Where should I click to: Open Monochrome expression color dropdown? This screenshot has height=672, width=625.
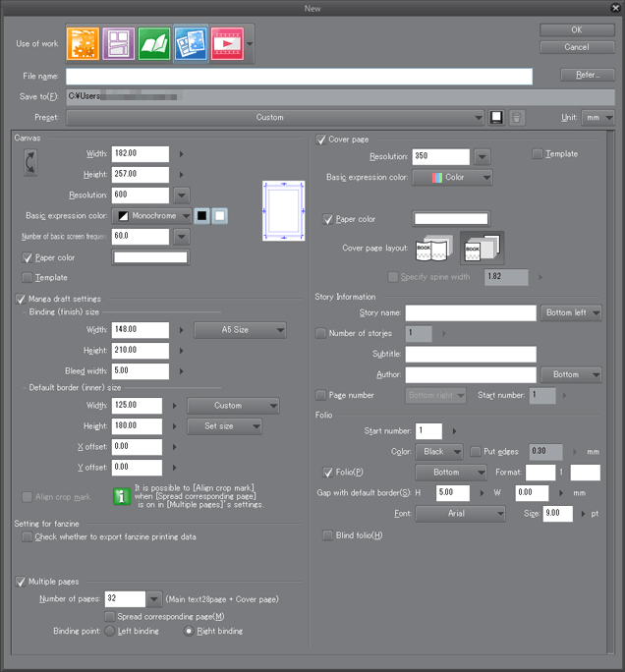pos(151,215)
